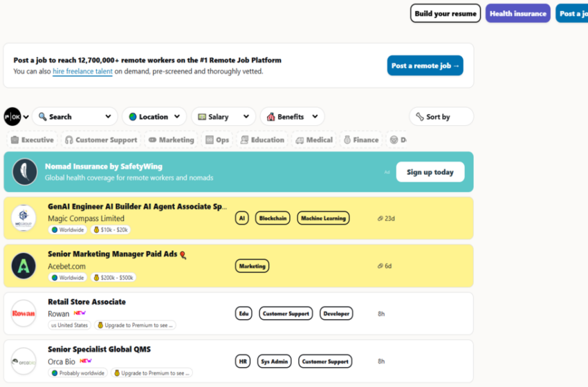The height and width of the screenshot is (387, 588).
Task: Click the pin icon next to 23d
Action: 380,218
